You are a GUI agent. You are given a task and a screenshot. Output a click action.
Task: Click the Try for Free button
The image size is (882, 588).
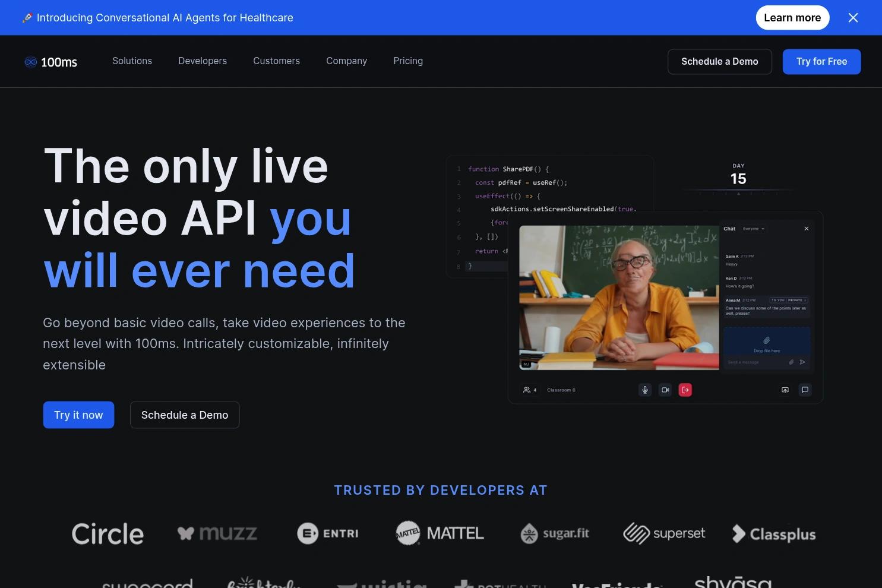point(821,62)
